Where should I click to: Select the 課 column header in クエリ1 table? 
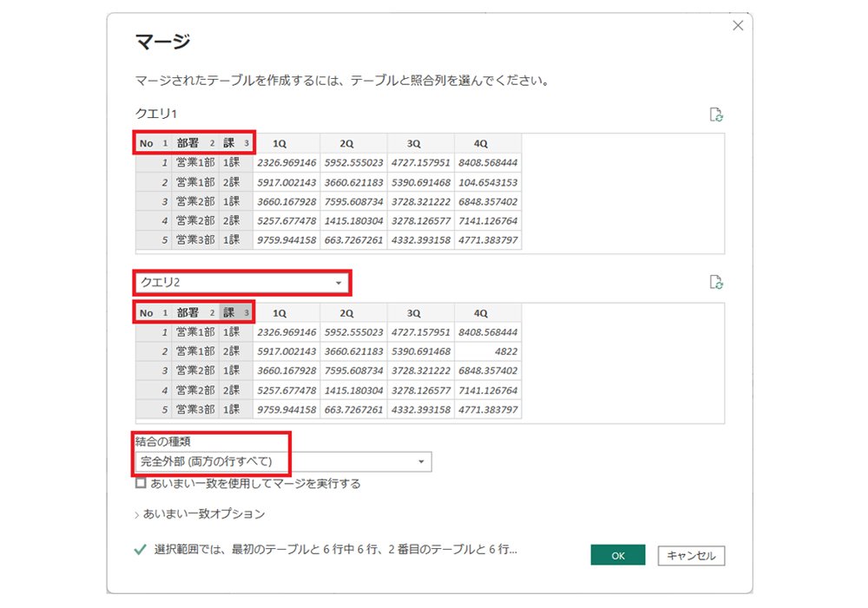[236, 143]
